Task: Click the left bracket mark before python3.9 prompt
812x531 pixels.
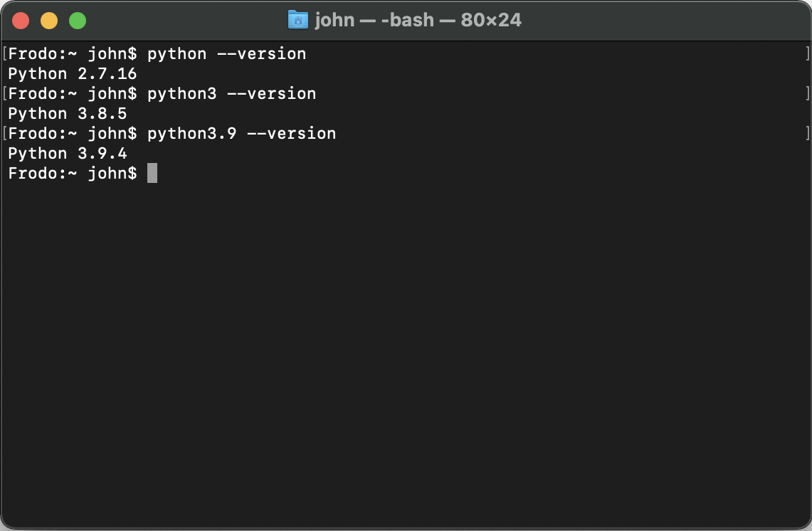Action: tap(5, 134)
